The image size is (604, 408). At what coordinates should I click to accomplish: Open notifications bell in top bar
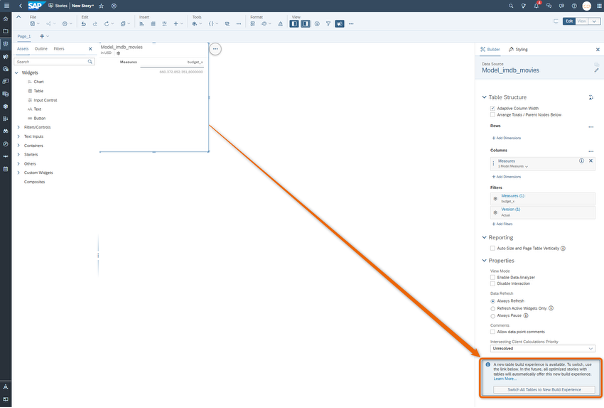[536, 6]
